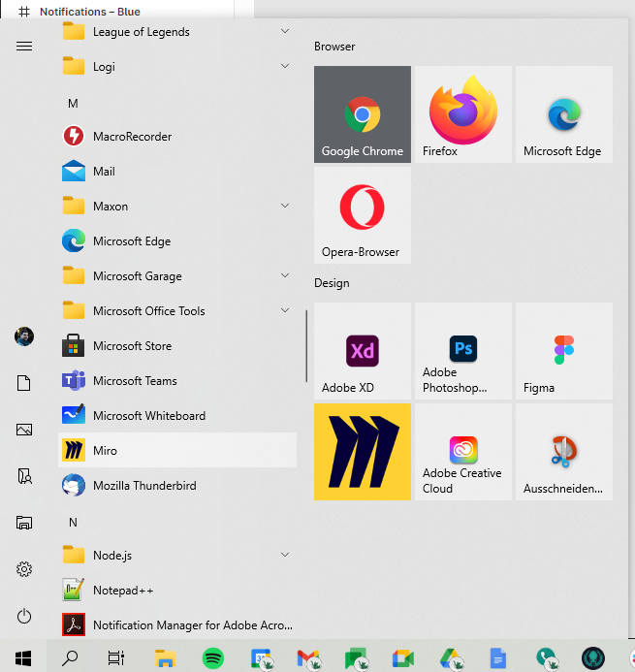Open Google Docs from the taskbar
The height and width of the screenshot is (672, 635).
tap(498, 657)
